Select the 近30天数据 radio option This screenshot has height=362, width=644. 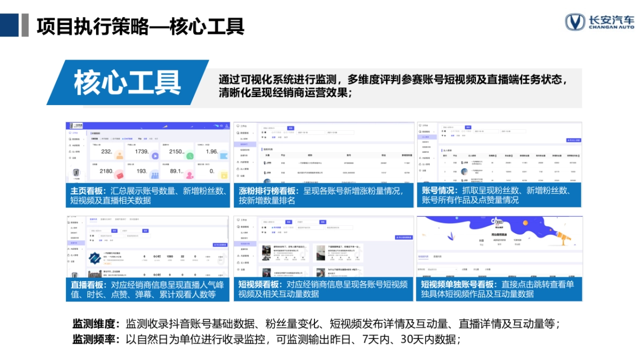pyautogui.click(x=127, y=138)
